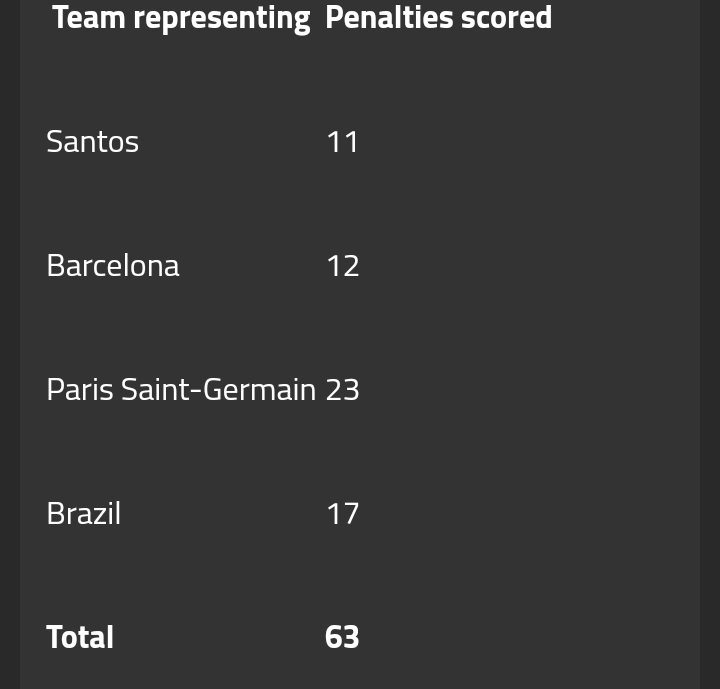Click the word Paris in the table

80,390
